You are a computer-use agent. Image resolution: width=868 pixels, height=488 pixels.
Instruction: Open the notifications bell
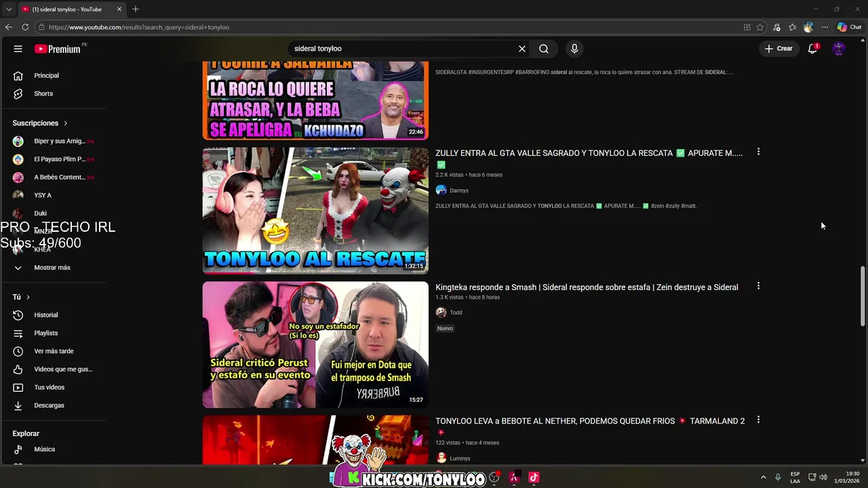coord(812,49)
